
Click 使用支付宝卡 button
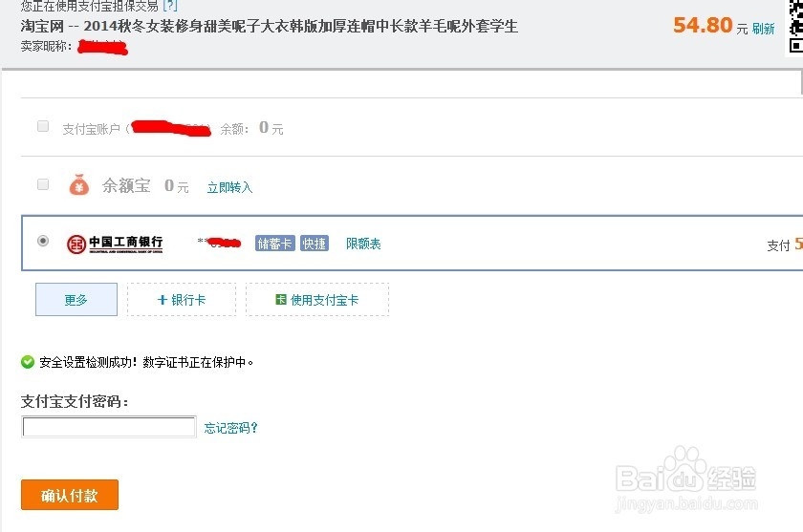(x=317, y=299)
